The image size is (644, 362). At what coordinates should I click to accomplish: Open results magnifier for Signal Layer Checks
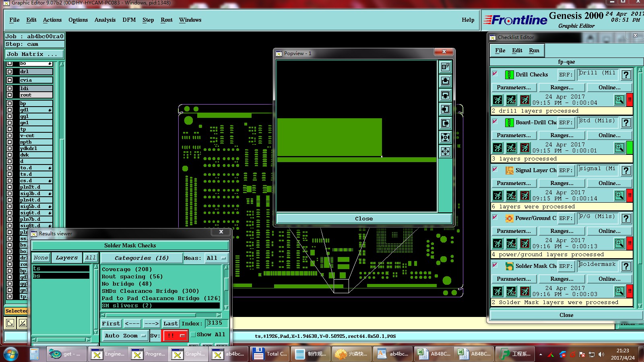[619, 195]
